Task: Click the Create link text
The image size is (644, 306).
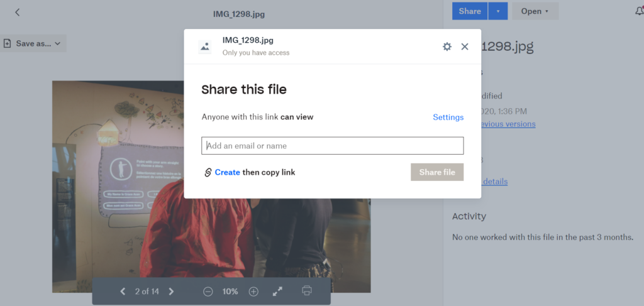Action: [x=227, y=172]
